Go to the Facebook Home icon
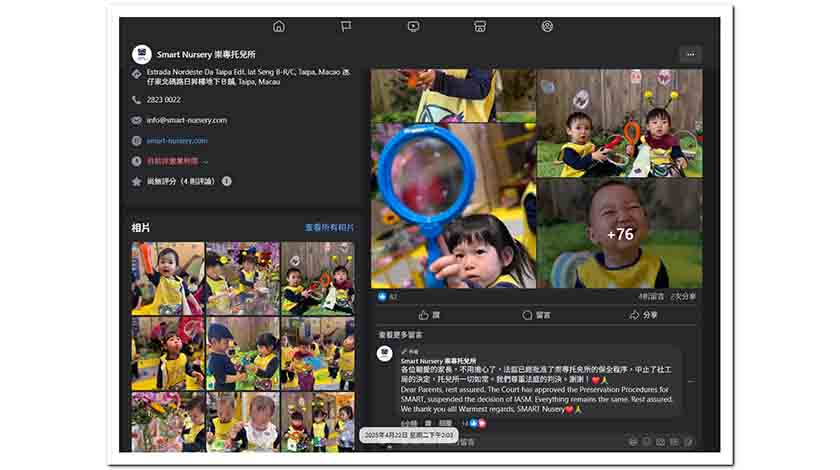This screenshot has height=470, width=840. 279,26
